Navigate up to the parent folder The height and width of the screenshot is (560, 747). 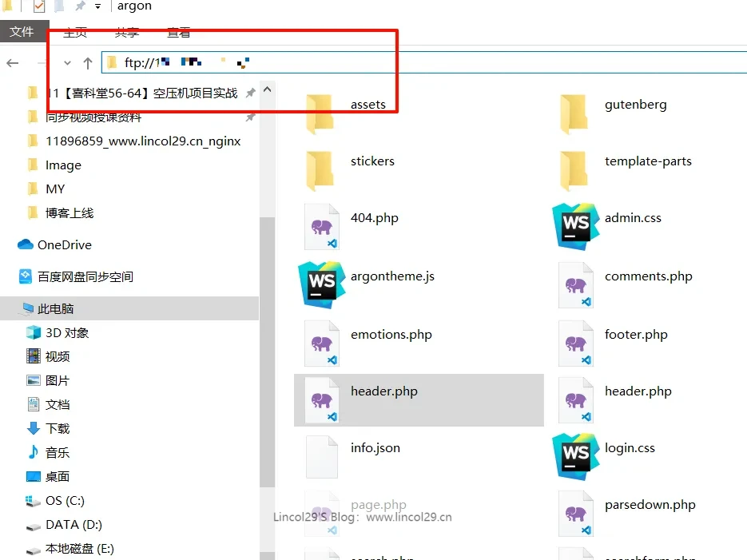[88, 63]
